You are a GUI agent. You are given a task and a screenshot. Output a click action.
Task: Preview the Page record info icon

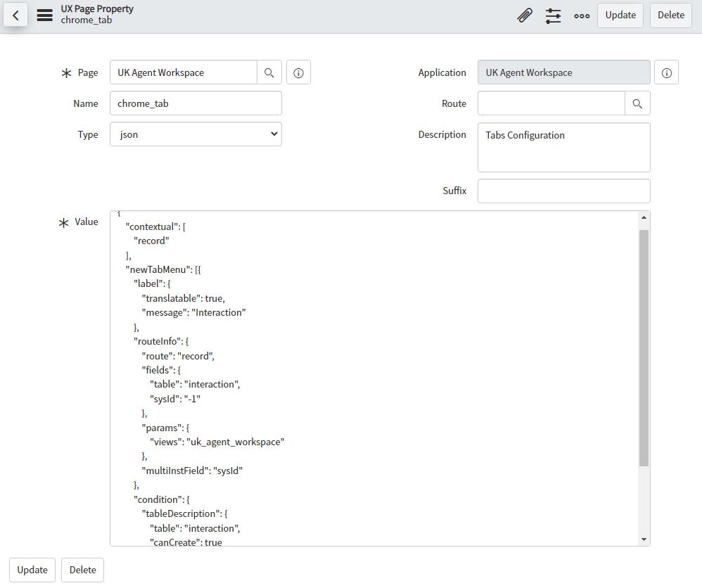pyautogui.click(x=299, y=72)
